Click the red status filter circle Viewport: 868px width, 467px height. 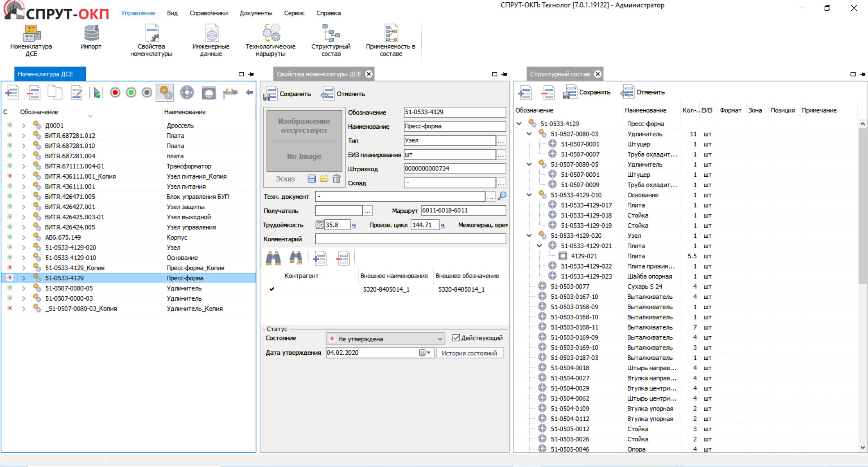coord(115,93)
